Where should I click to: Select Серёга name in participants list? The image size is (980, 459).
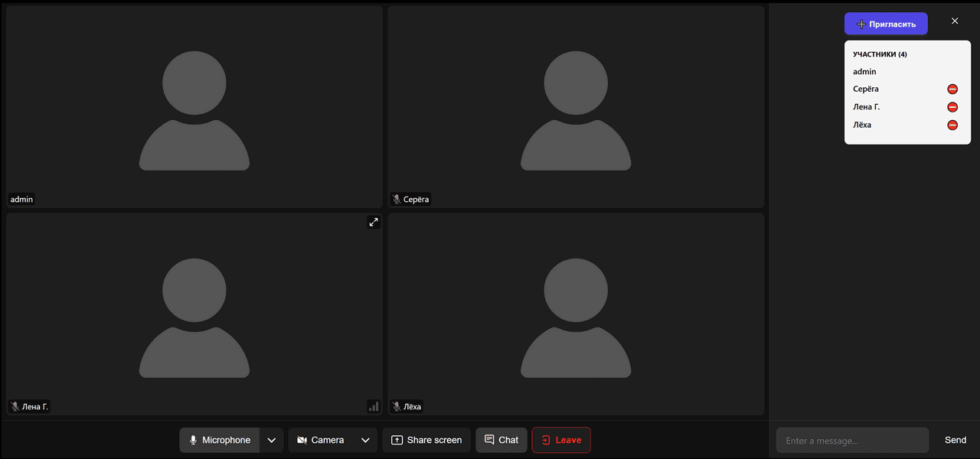pos(866,90)
